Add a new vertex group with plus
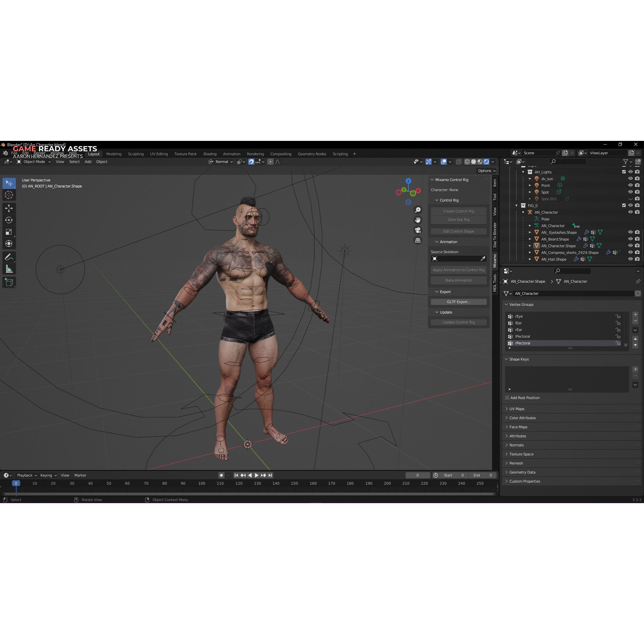 pyautogui.click(x=635, y=315)
